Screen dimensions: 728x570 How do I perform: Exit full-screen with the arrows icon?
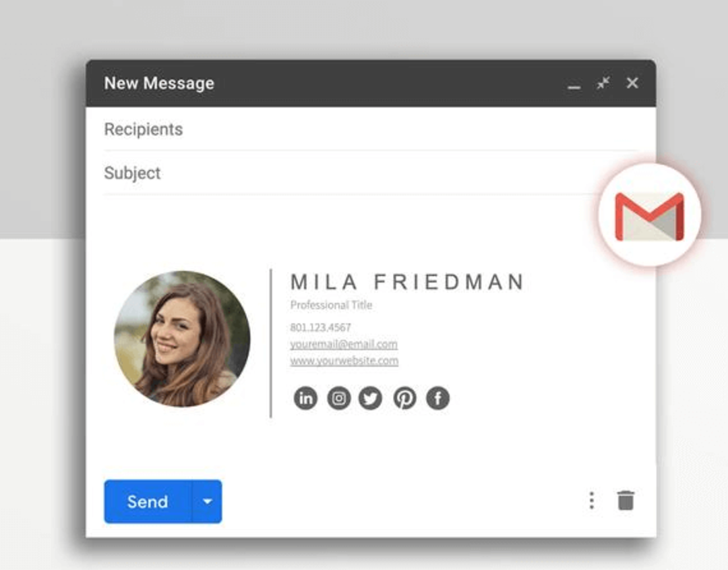pos(603,83)
